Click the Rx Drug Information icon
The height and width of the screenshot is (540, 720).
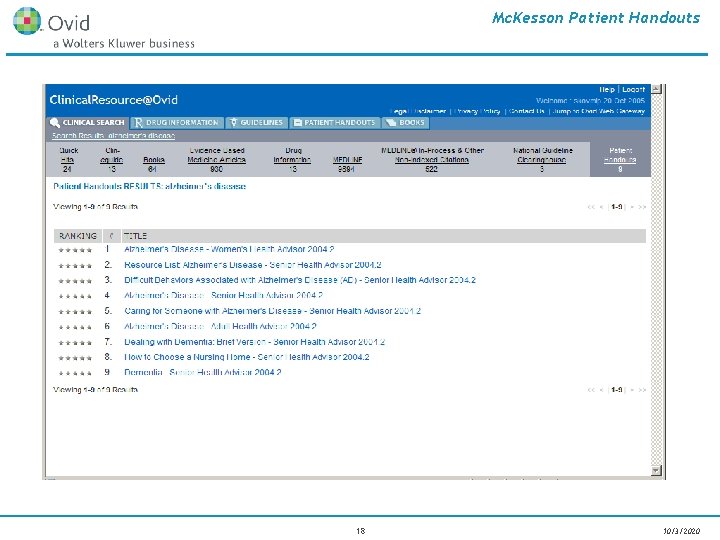139,123
